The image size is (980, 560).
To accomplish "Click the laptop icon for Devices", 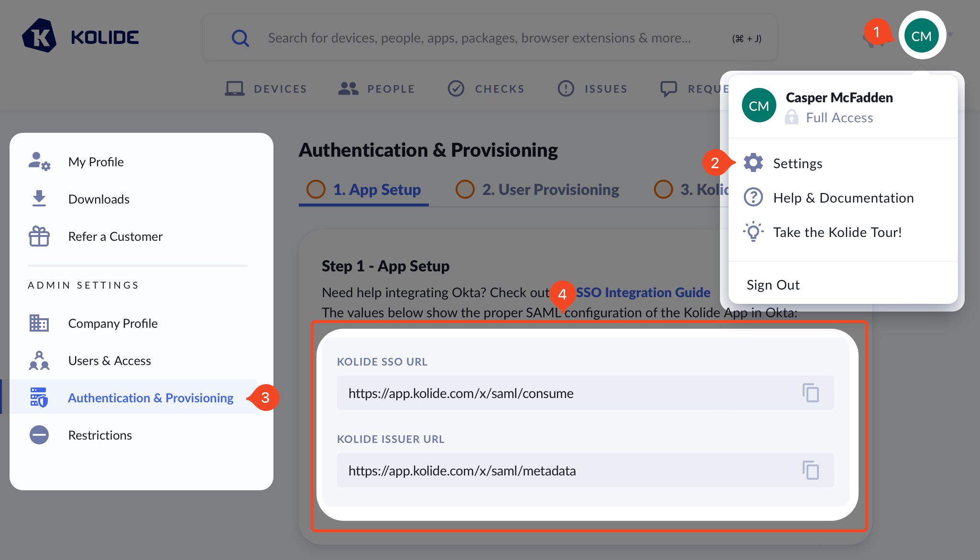I will coord(234,89).
